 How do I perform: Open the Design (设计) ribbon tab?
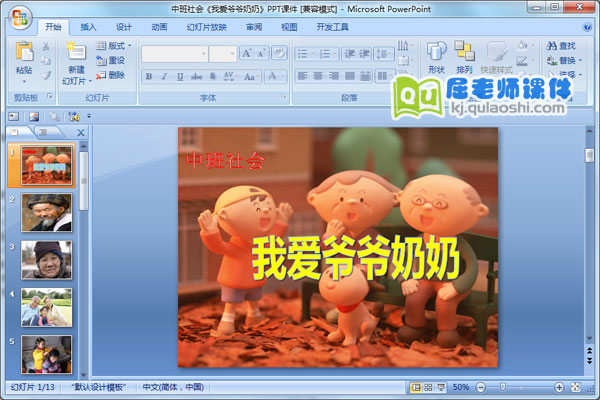[124, 27]
